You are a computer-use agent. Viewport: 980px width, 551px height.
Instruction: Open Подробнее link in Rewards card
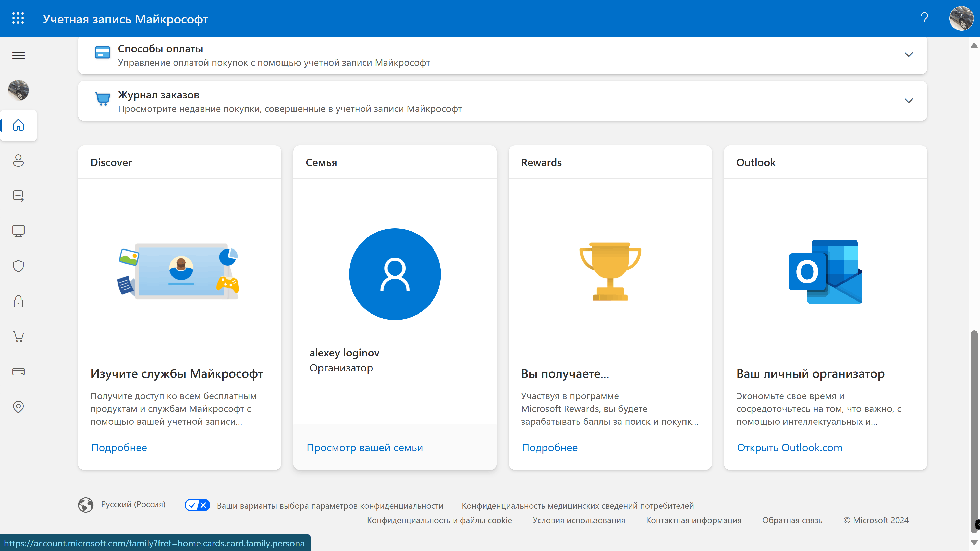coord(549,448)
